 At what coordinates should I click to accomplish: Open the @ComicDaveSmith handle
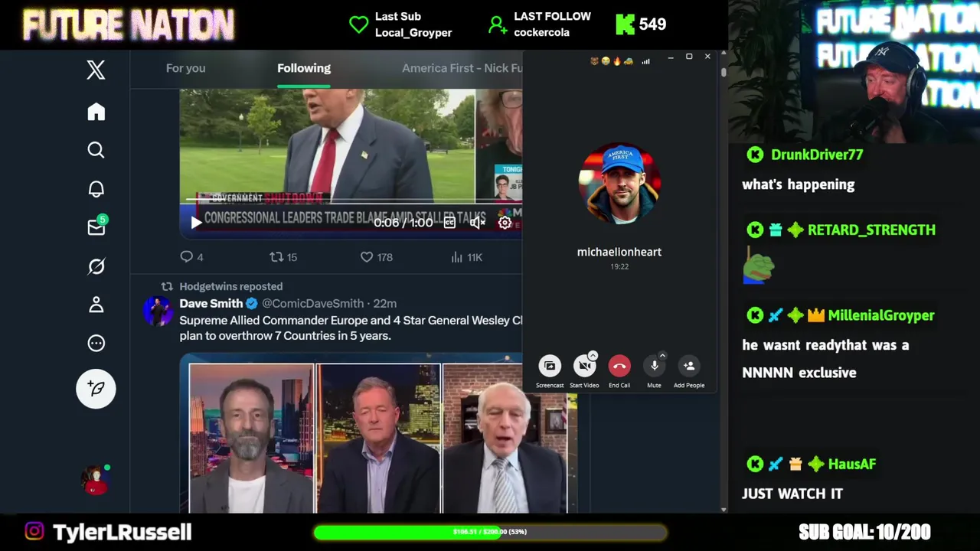click(314, 303)
